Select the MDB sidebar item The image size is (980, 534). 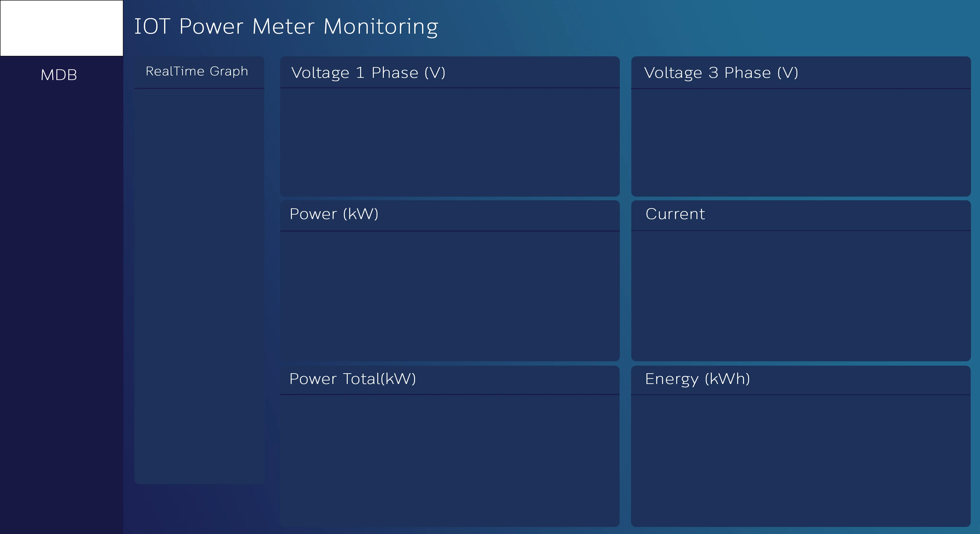click(x=59, y=75)
